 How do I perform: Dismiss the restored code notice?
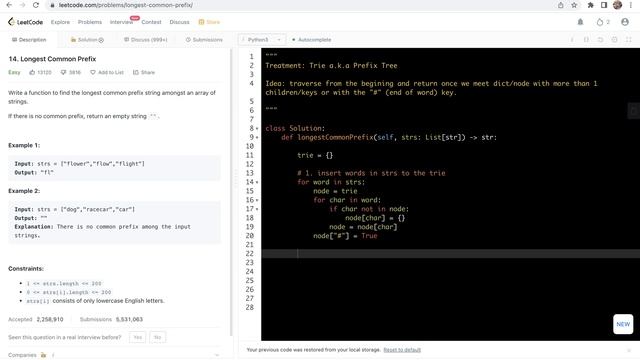[629, 350]
